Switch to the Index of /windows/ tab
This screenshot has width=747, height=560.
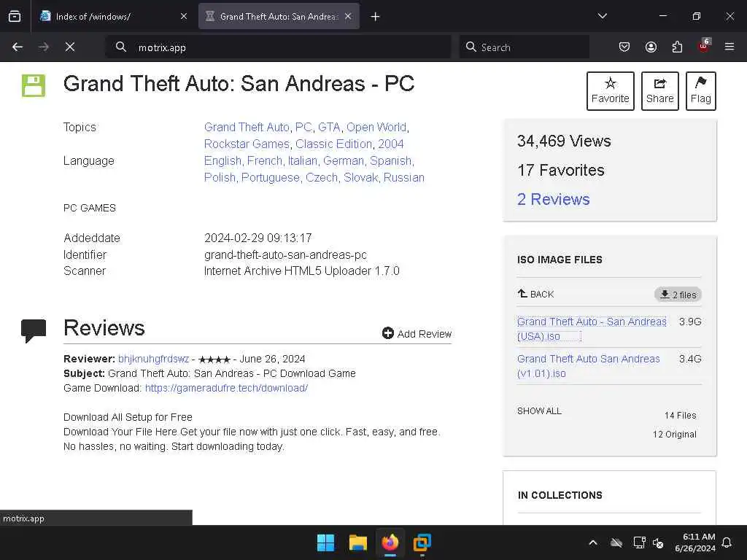114,17
